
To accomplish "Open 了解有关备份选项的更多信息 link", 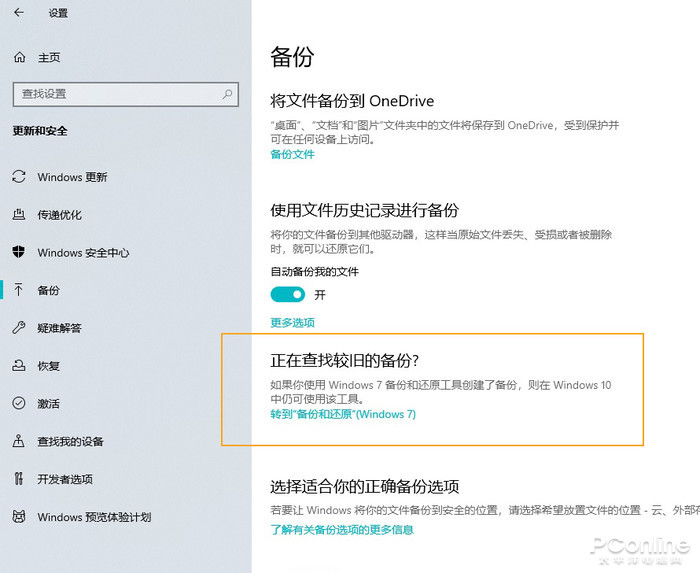I will click(342, 530).
